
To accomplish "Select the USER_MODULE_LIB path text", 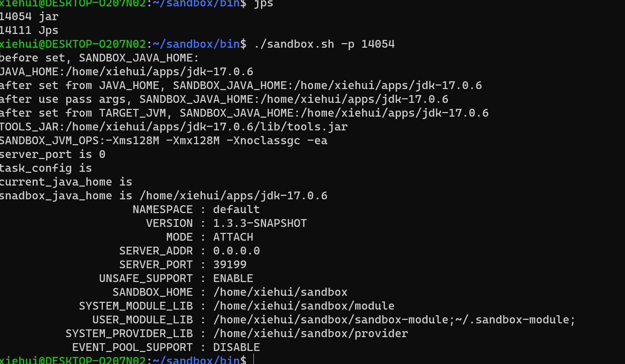I will (x=393, y=319).
